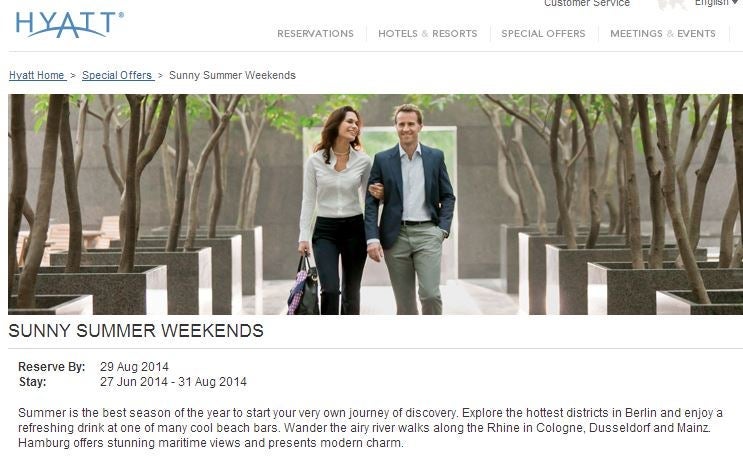
Task: Follow the Special Offers breadcrumb link
Action: click(x=118, y=75)
